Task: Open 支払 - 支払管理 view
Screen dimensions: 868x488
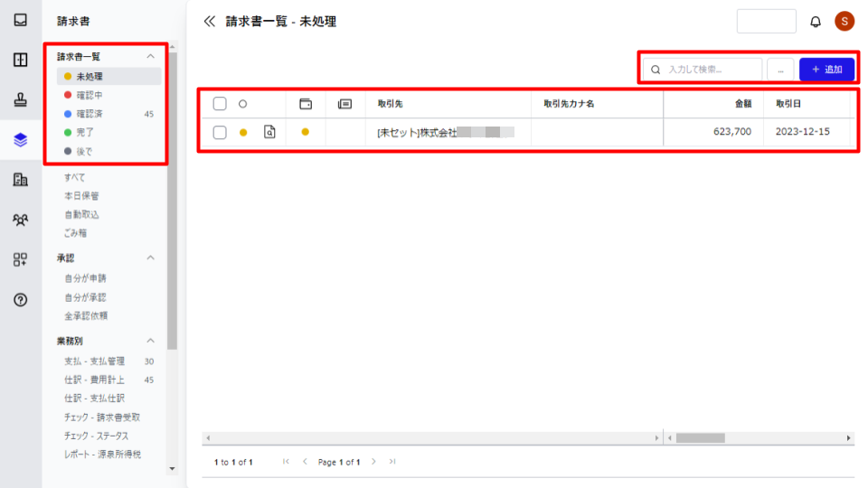Action: [x=94, y=361]
